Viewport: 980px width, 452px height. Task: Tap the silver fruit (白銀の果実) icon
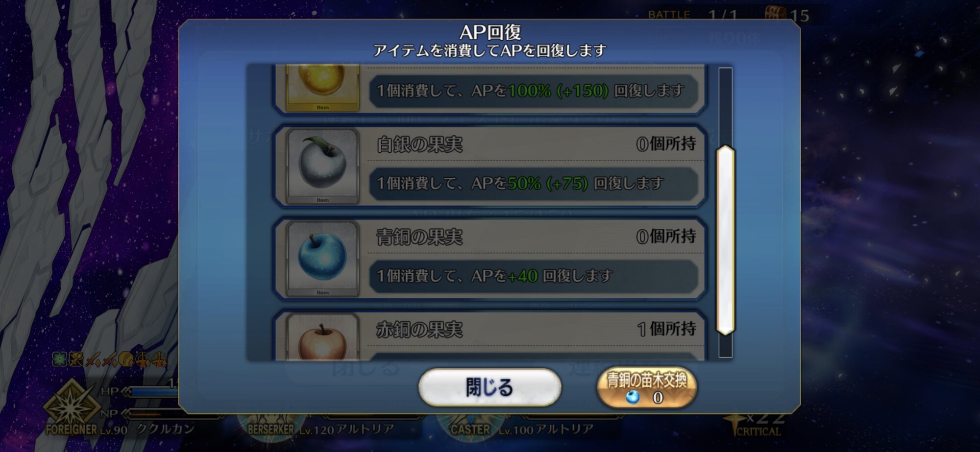tap(322, 166)
